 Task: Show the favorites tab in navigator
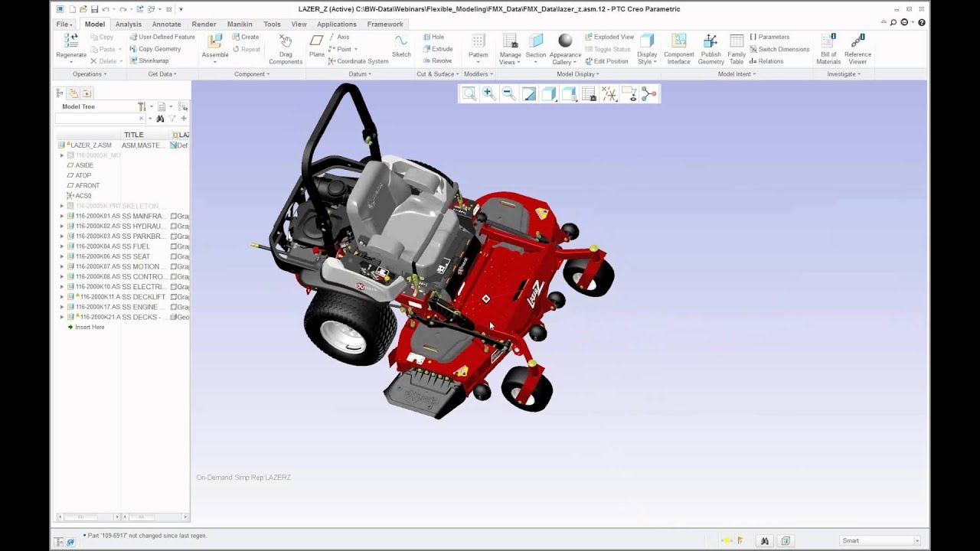87,93
